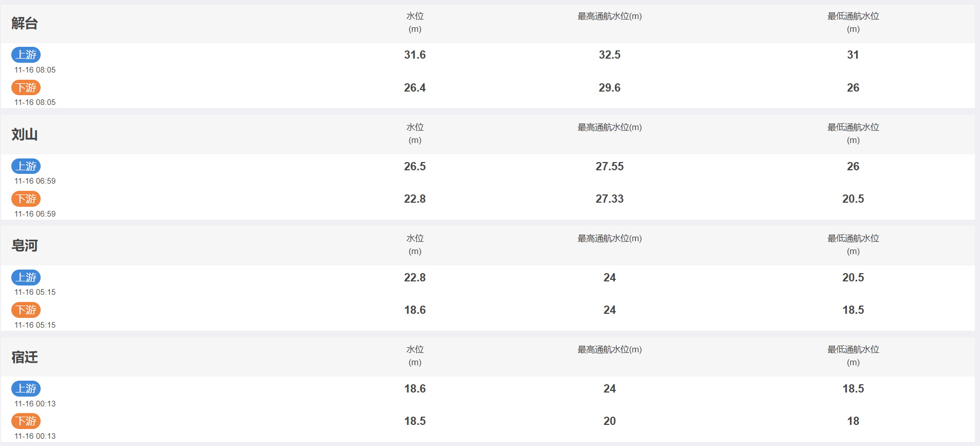Click 解台 downstream minimum level value 26
980x446 pixels.
pos(853,87)
